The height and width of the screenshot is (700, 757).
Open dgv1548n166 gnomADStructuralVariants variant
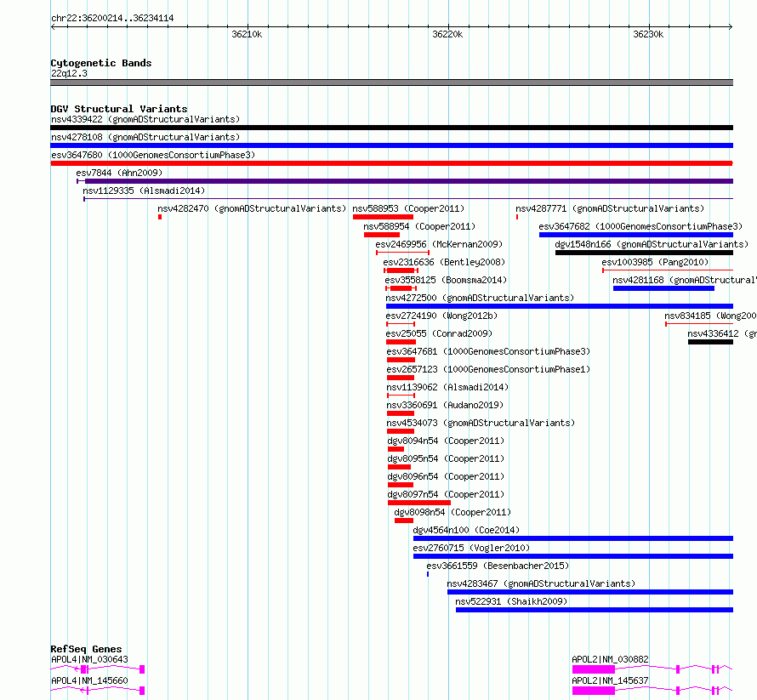652,244
